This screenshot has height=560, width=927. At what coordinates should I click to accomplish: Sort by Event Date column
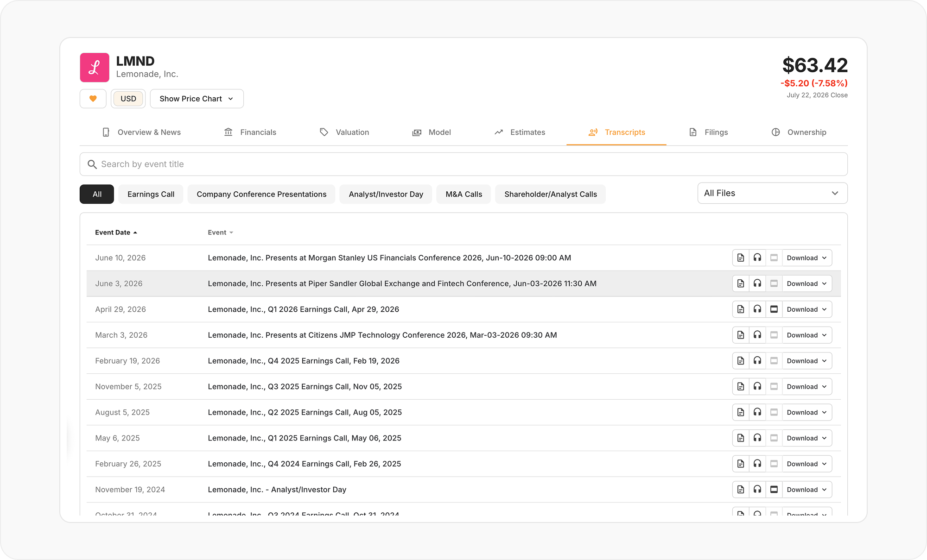pyautogui.click(x=116, y=233)
